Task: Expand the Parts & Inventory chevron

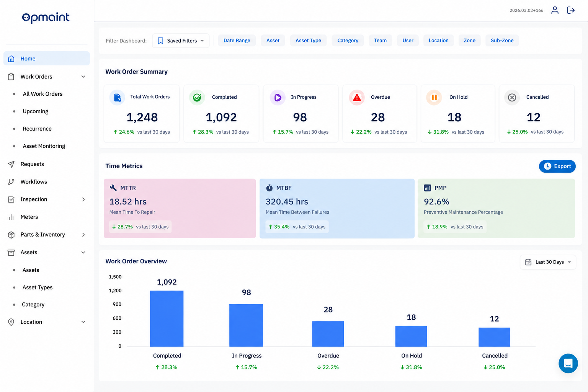Action: tap(83, 235)
